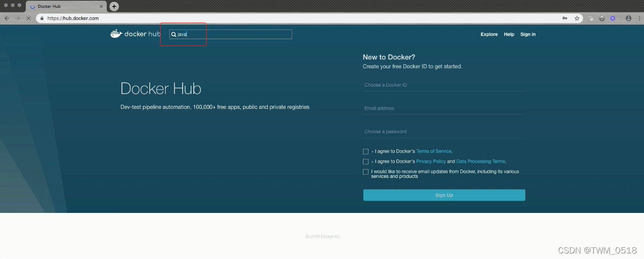Click the New to Docker? heading
Screen dimensions: 644x259
(389, 57)
